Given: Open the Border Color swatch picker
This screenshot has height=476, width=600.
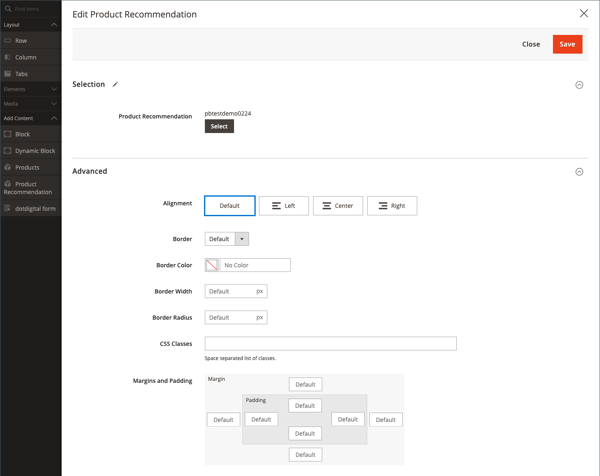Looking at the screenshot, I should tap(212, 265).
